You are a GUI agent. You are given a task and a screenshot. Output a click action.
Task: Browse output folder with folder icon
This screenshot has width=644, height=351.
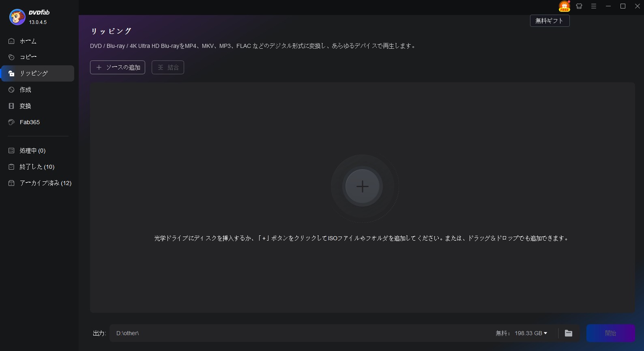[x=569, y=333]
